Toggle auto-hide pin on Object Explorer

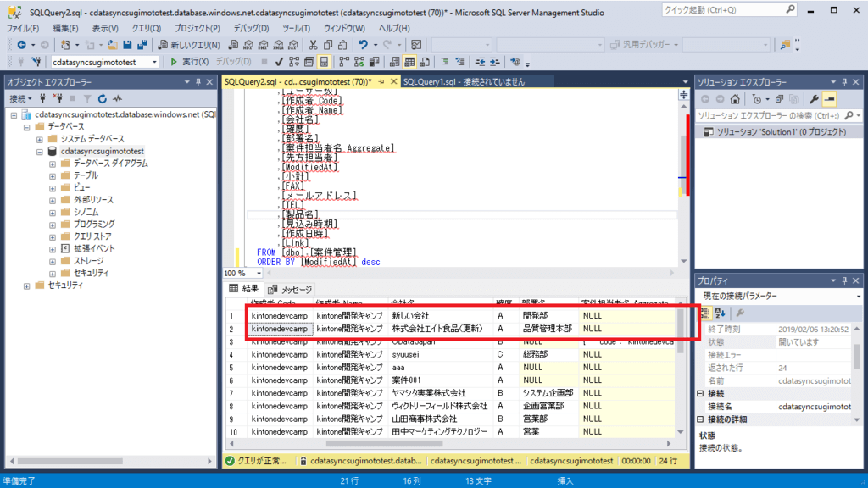click(x=198, y=81)
